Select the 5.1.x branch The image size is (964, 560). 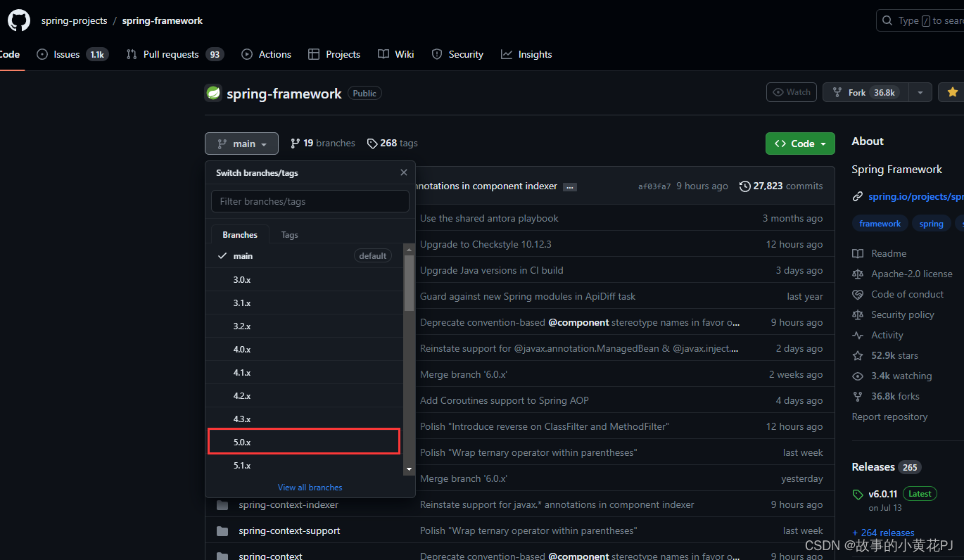tap(304, 465)
